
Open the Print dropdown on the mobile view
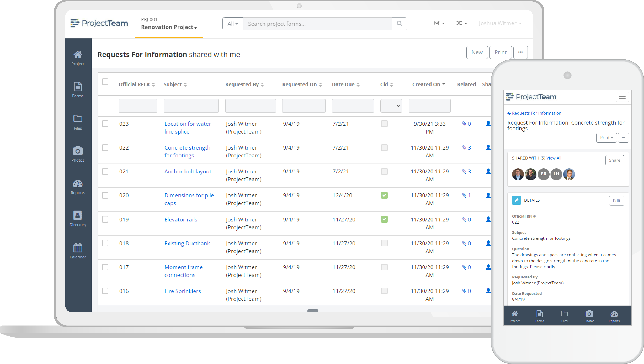coord(607,137)
